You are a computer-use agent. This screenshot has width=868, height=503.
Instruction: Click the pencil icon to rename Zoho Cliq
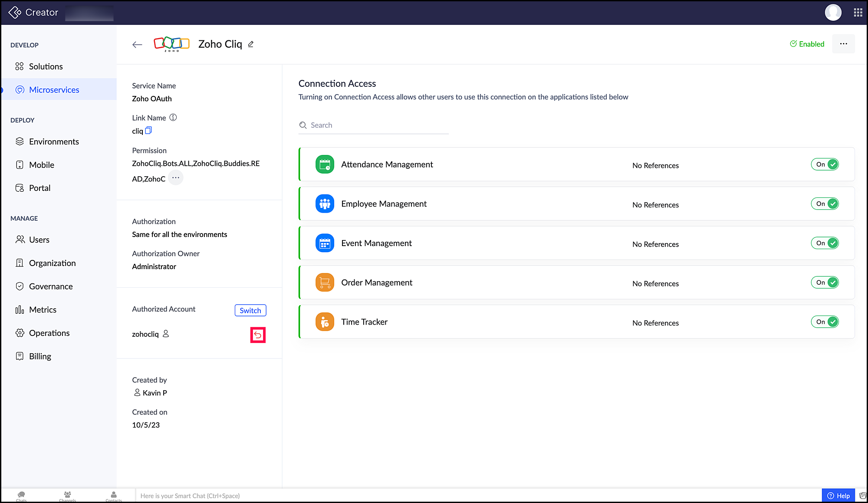tap(251, 44)
